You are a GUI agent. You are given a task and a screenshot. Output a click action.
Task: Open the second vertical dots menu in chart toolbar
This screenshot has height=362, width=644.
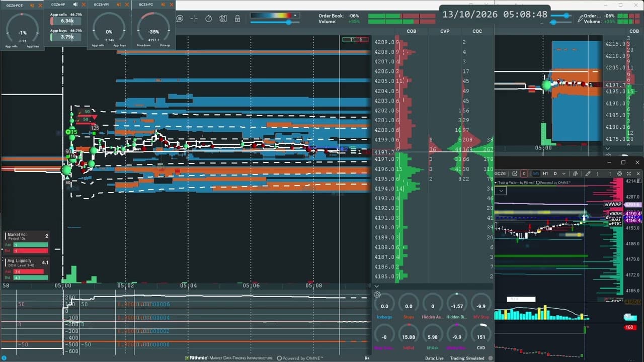coord(610,173)
